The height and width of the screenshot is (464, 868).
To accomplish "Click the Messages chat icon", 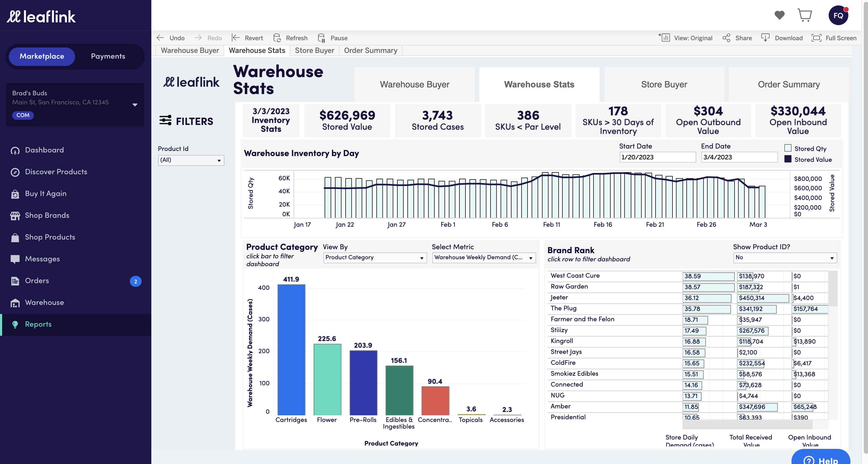I will pyautogui.click(x=15, y=259).
